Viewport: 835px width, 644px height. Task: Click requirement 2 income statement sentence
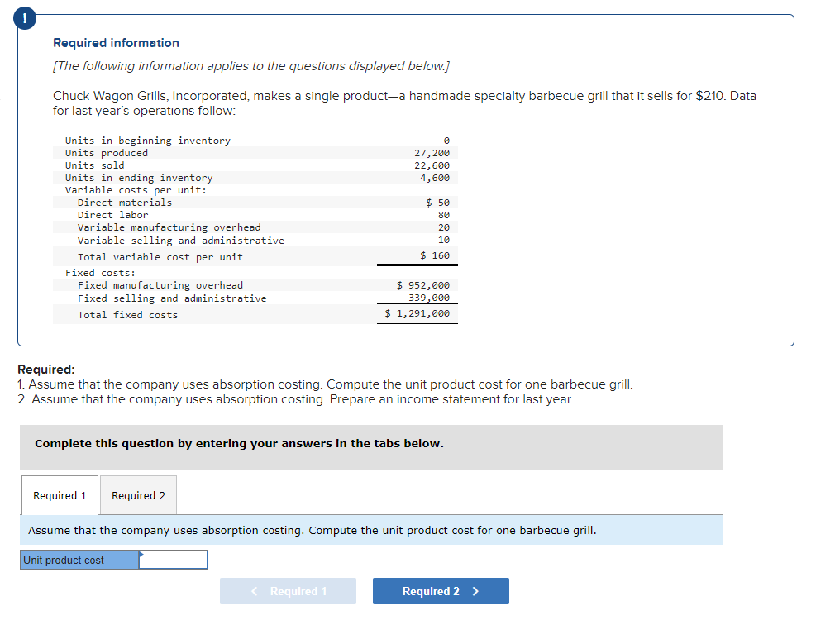(x=295, y=399)
